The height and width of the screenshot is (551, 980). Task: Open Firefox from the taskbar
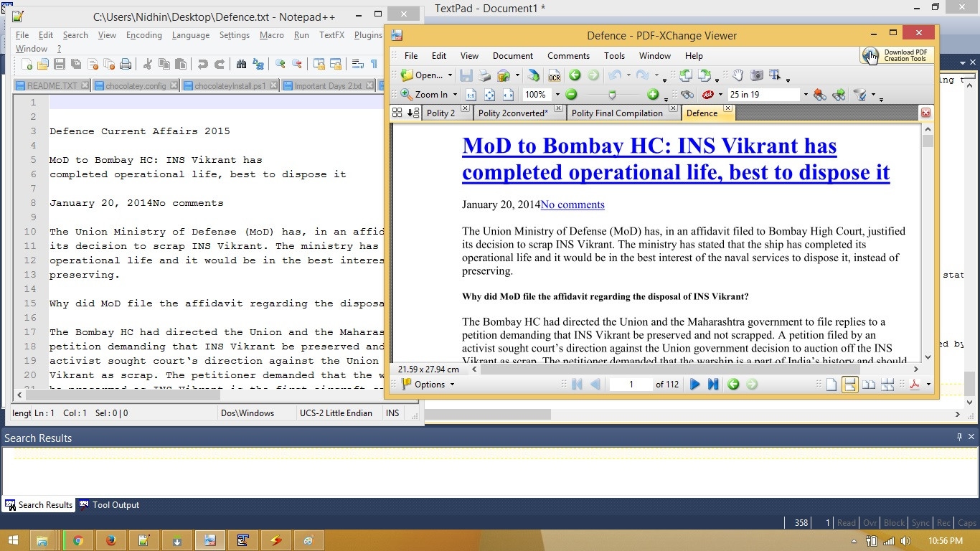coord(111,540)
